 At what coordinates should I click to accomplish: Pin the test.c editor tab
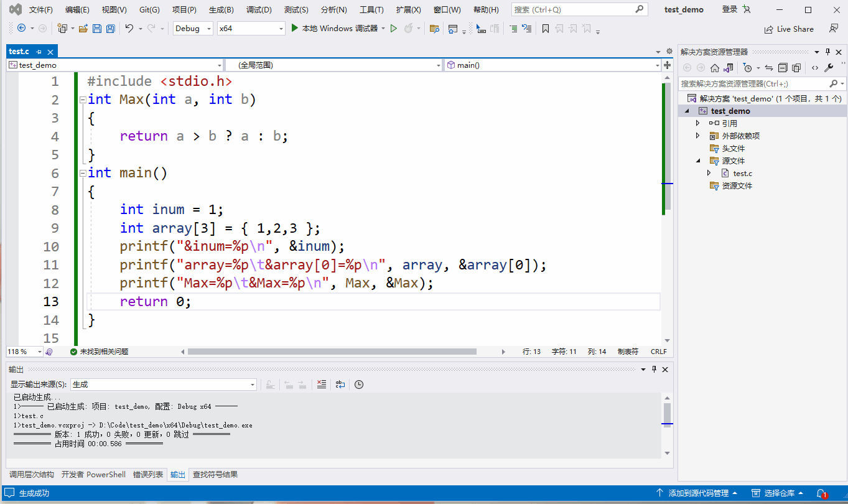pos(39,52)
